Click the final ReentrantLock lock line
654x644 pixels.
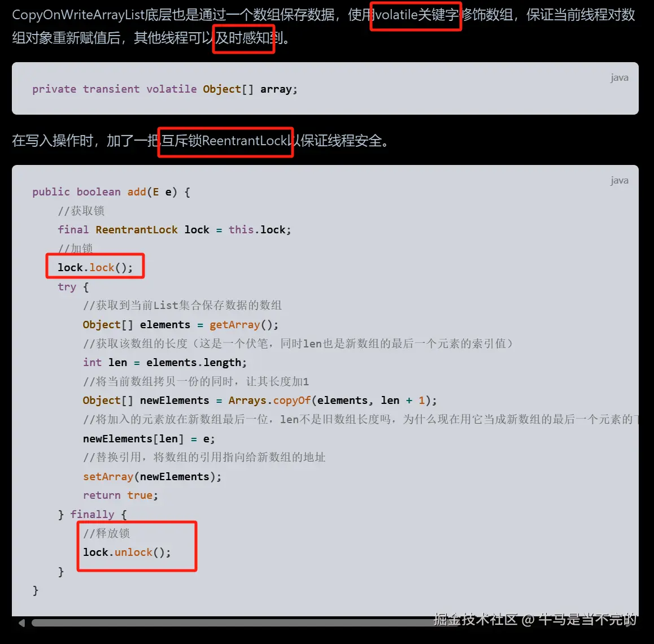coord(175,230)
